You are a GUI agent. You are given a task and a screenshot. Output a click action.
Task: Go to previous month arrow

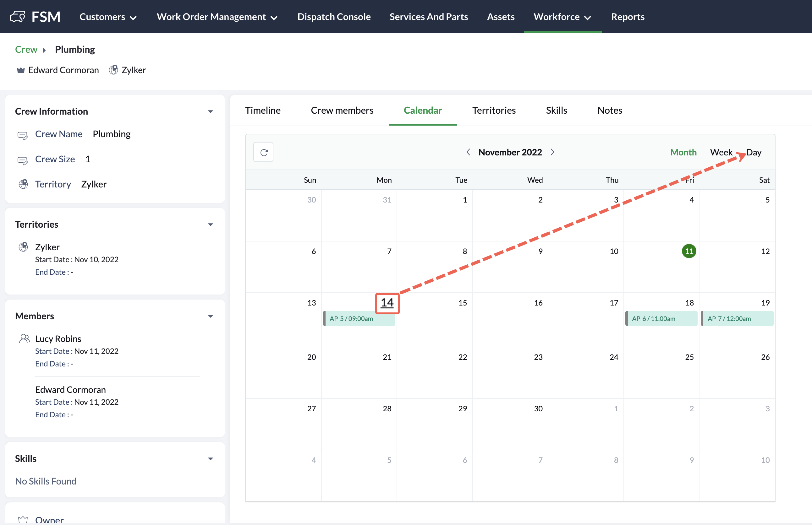[469, 152]
